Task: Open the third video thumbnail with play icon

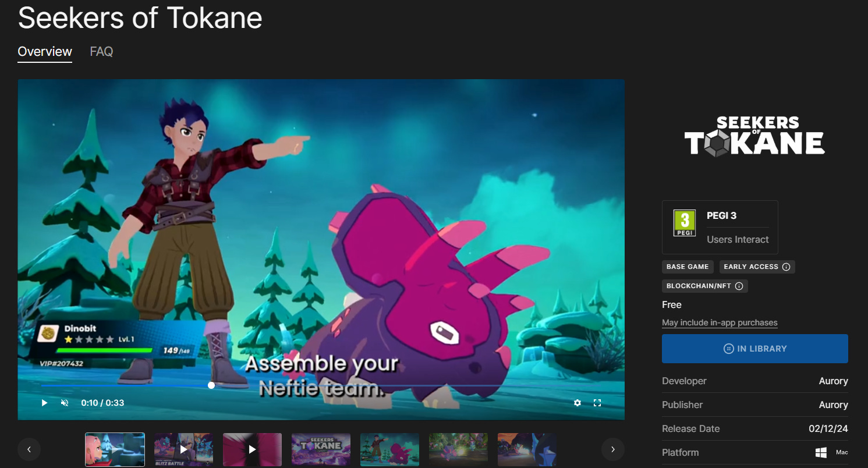Action: pyautogui.click(x=252, y=449)
